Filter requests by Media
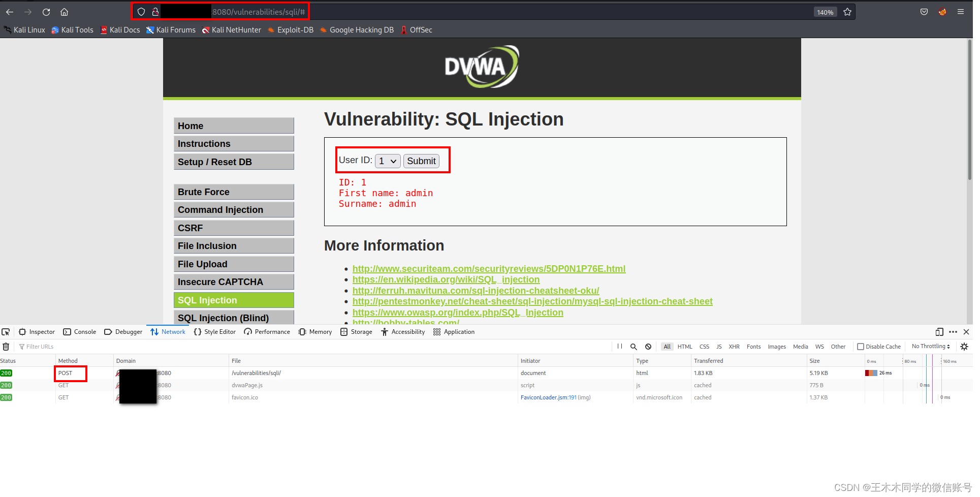 coord(801,347)
